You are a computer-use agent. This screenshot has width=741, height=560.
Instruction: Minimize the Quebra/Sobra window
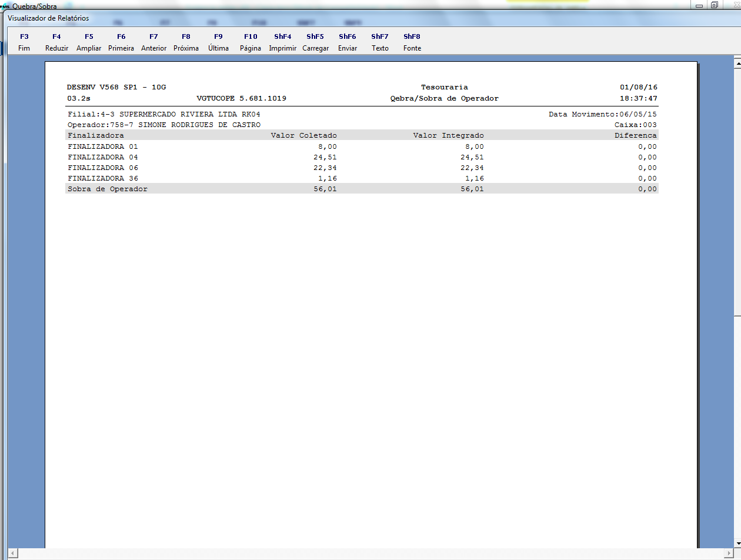point(699,5)
